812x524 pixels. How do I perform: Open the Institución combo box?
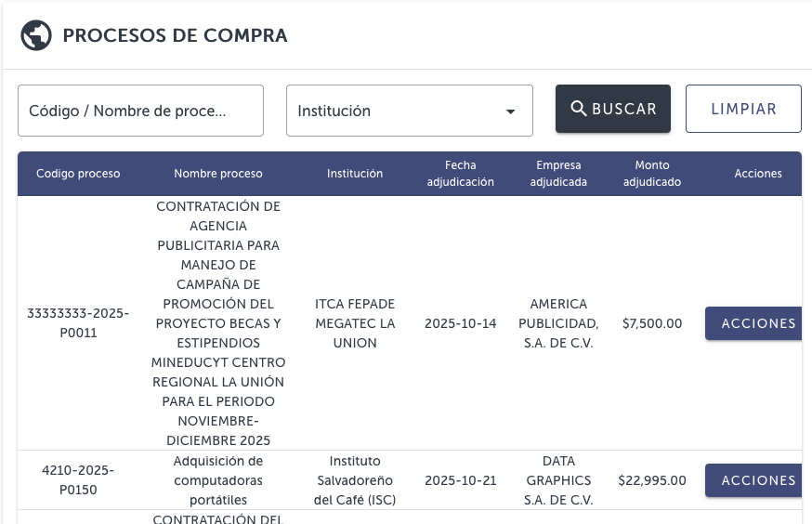[399, 111]
